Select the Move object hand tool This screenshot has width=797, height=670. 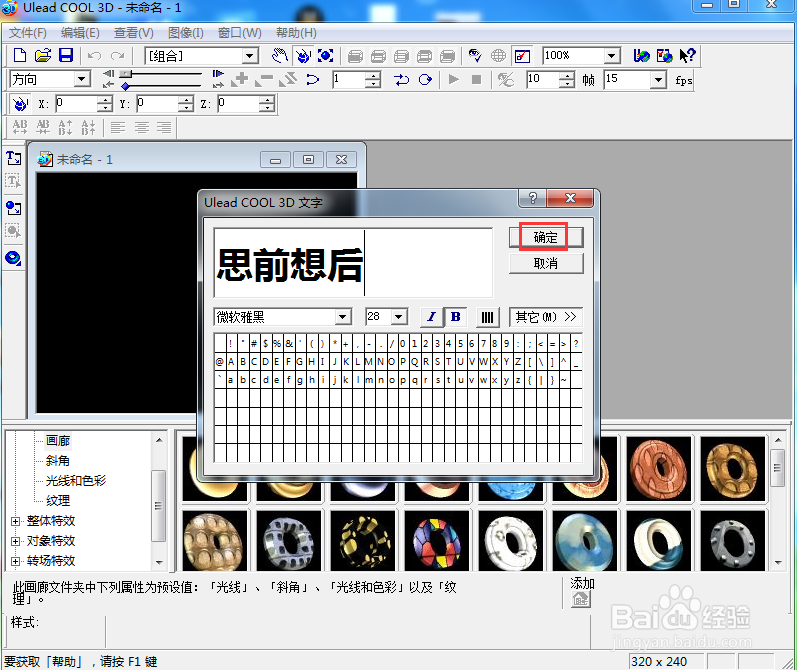pos(280,55)
